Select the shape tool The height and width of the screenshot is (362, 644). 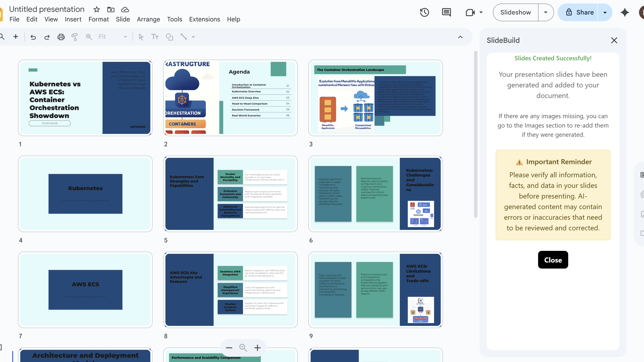(x=169, y=37)
